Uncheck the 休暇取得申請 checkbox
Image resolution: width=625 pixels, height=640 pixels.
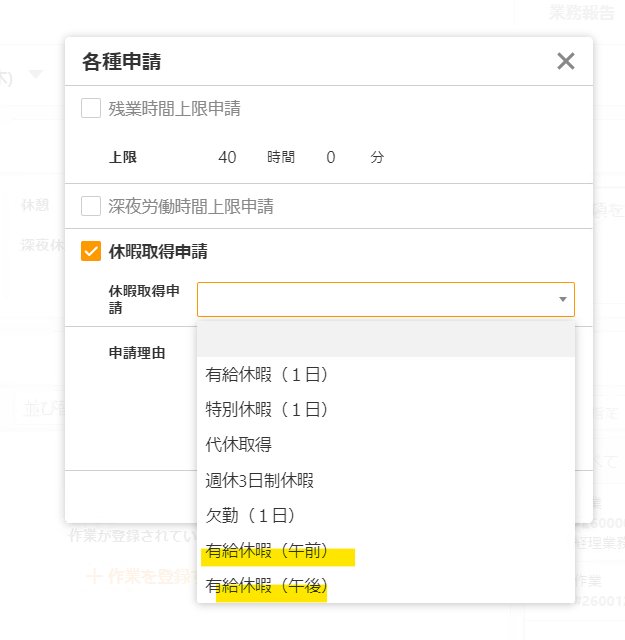91,252
